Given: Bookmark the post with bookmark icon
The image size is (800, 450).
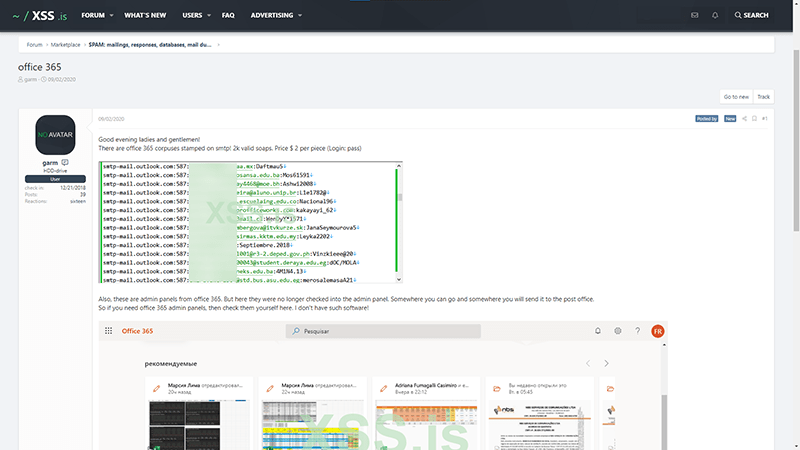Looking at the screenshot, I should (754, 119).
